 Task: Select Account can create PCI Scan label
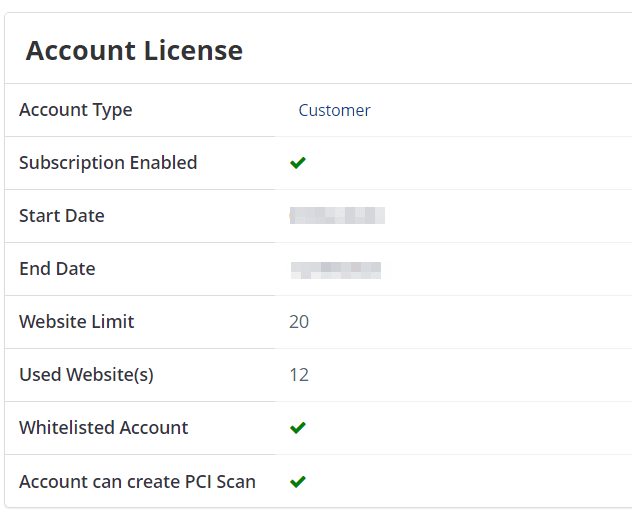tap(137, 481)
